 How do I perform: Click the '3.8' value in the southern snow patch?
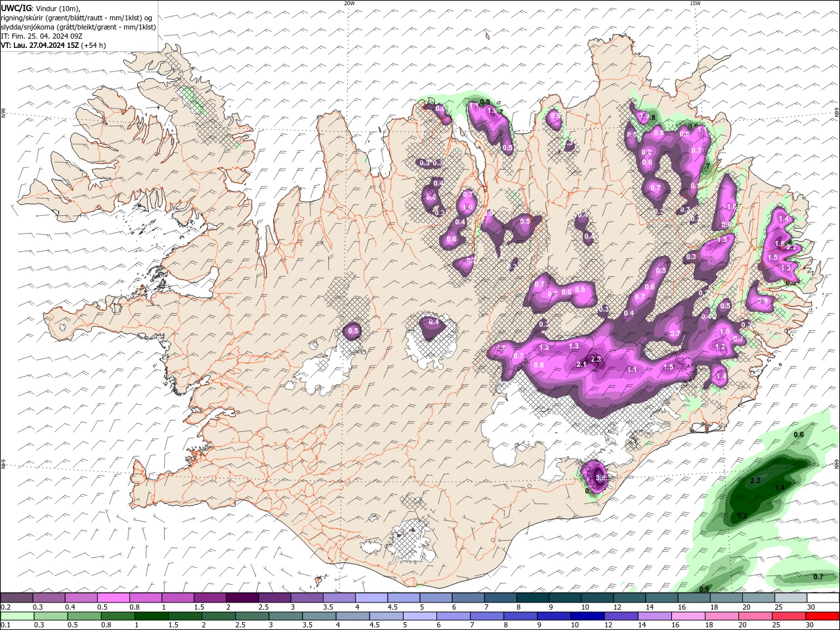[600, 478]
